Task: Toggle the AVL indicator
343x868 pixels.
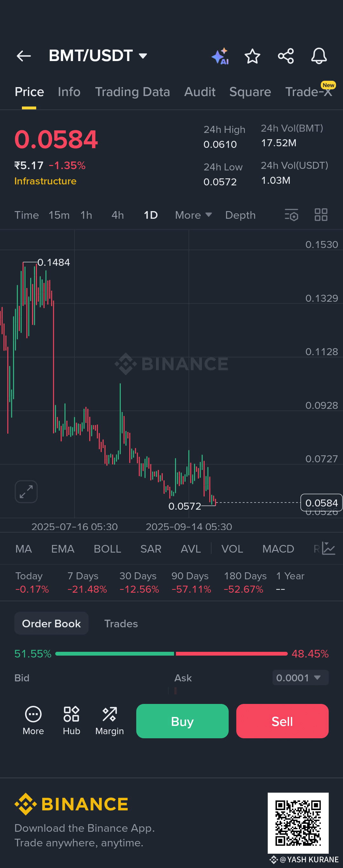Action: (x=191, y=549)
